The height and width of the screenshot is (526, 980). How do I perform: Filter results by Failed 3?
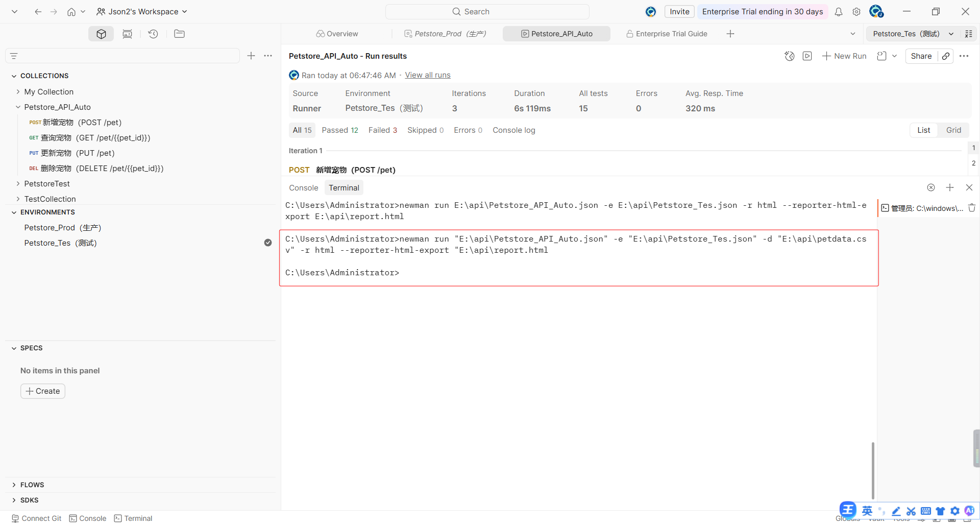tap(383, 130)
